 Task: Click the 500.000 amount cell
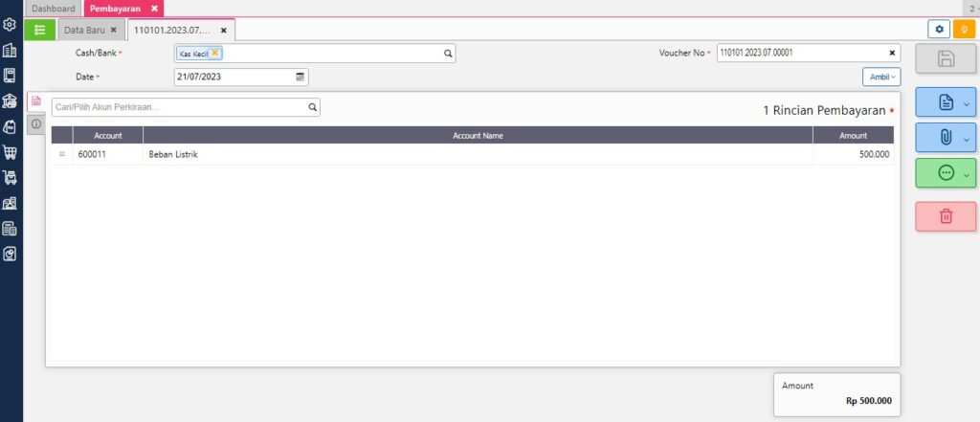(853, 154)
